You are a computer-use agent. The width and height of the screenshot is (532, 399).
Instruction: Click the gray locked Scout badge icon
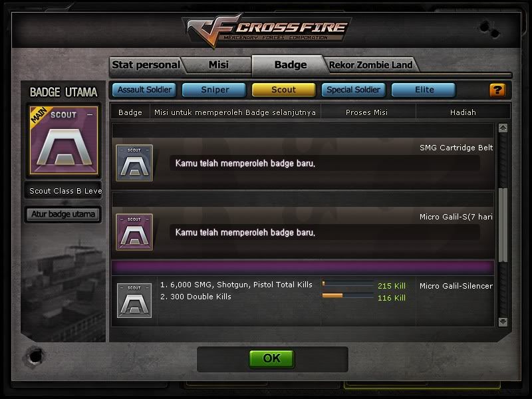tap(134, 301)
